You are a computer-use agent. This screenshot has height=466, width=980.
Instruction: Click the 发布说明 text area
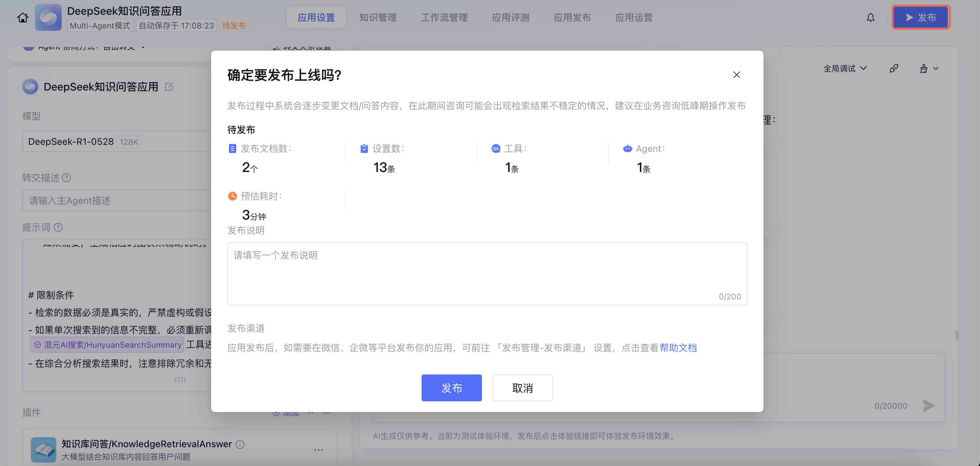487,274
